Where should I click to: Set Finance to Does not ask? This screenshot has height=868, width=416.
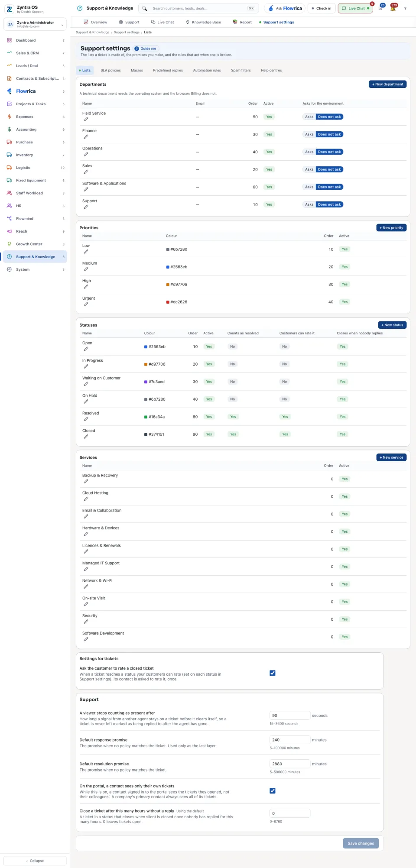pyautogui.click(x=329, y=134)
